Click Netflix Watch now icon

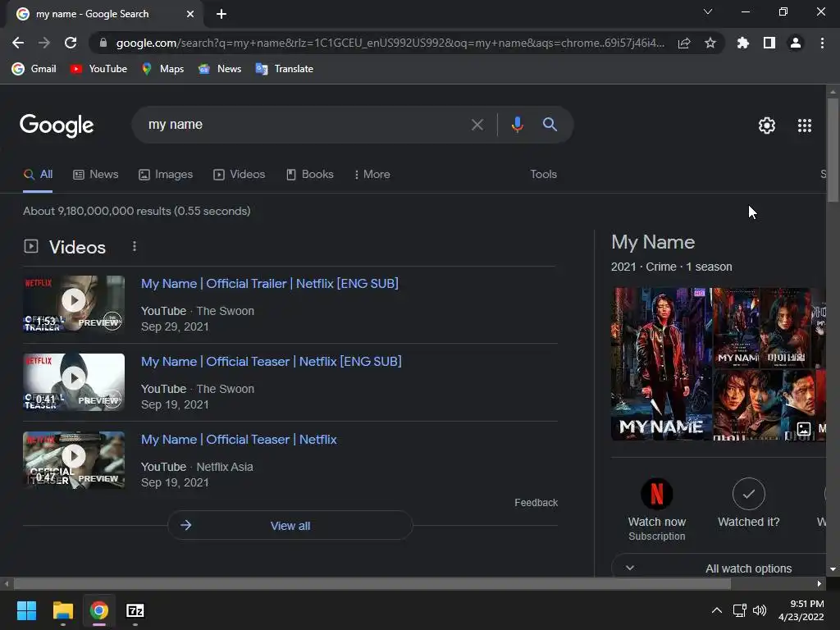point(657,494)
